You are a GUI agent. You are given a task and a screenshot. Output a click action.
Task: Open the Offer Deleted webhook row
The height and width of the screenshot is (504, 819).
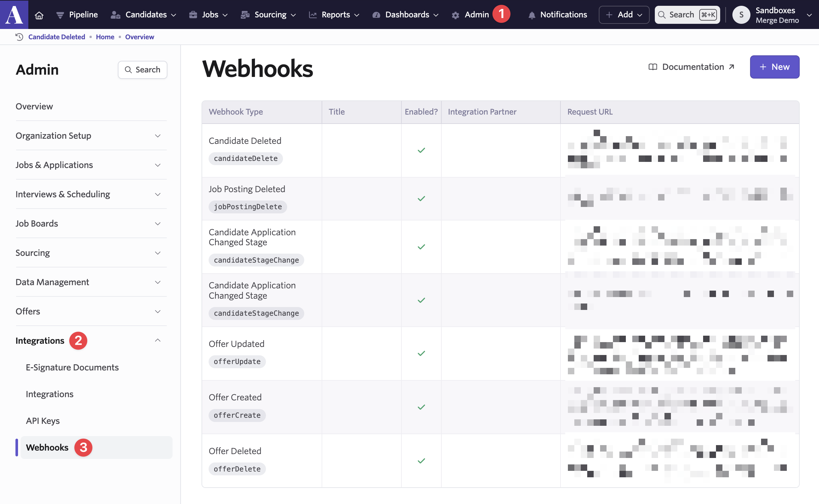235,451
